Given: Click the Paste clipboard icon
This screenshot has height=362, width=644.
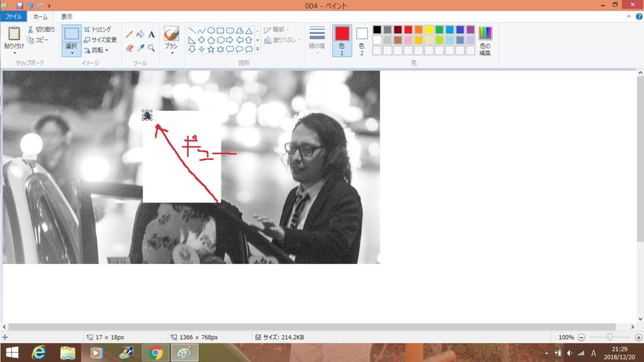Looking at the screenshot, I should (14, 34).
